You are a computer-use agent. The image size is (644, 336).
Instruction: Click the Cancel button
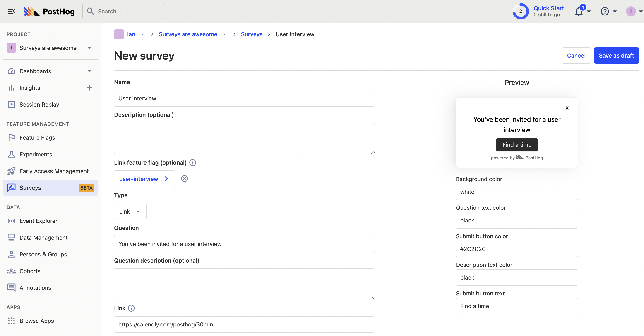click(576, 56)
